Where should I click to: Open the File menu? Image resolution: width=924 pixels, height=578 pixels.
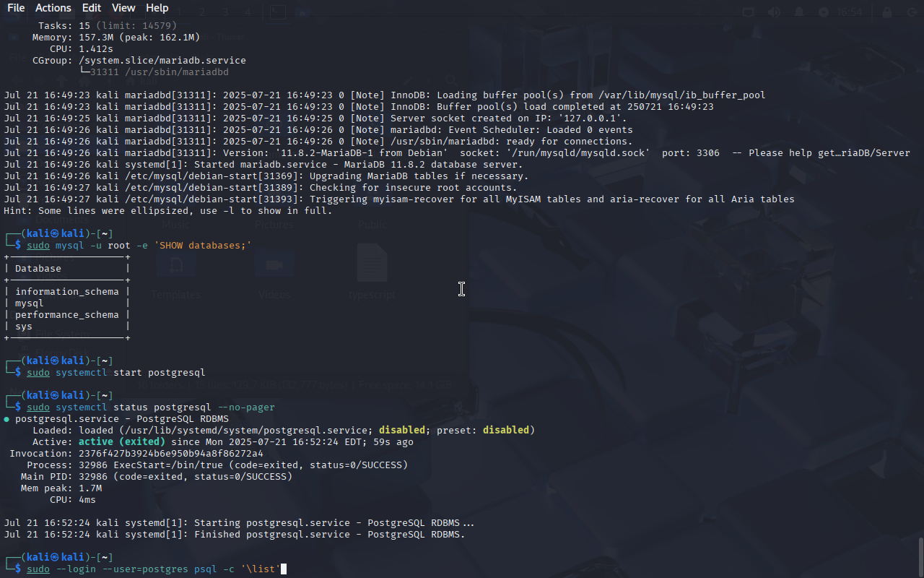(16, 8)
